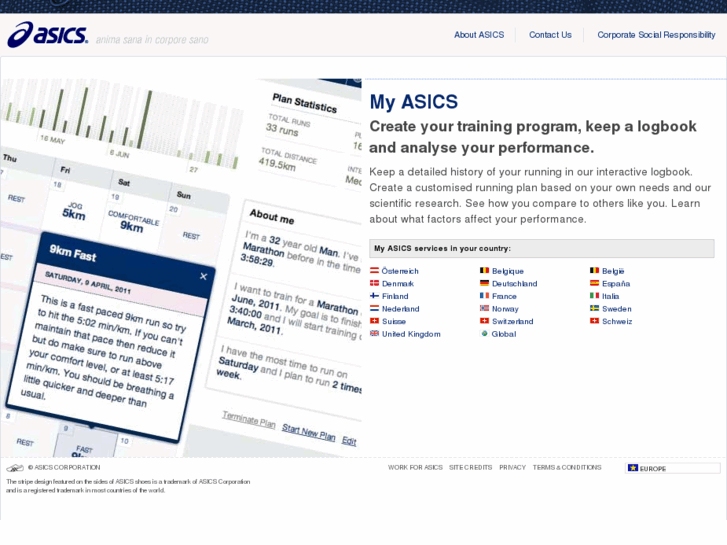Screen dimensions: 727x545
Task: Select the Denmark country link
Action: click(398, 283)
